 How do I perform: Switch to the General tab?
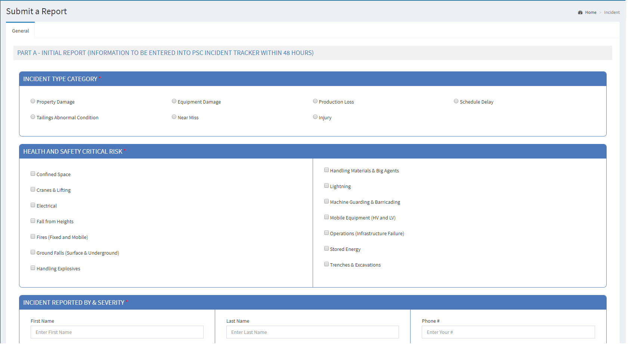pyautogui.click(x=20, y=31)
